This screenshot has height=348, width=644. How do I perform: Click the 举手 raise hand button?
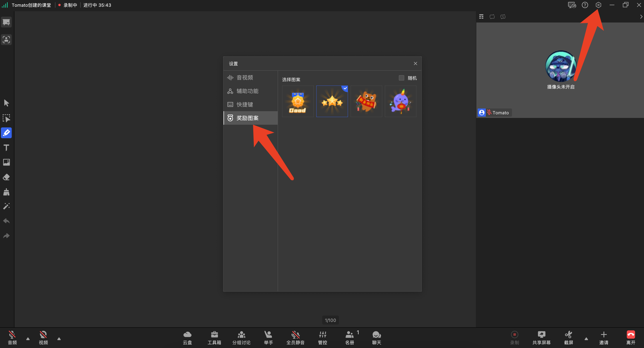tap(268, 337)
